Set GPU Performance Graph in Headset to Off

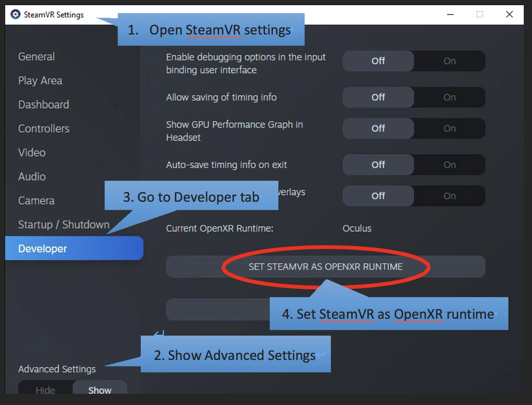(378, 128)
